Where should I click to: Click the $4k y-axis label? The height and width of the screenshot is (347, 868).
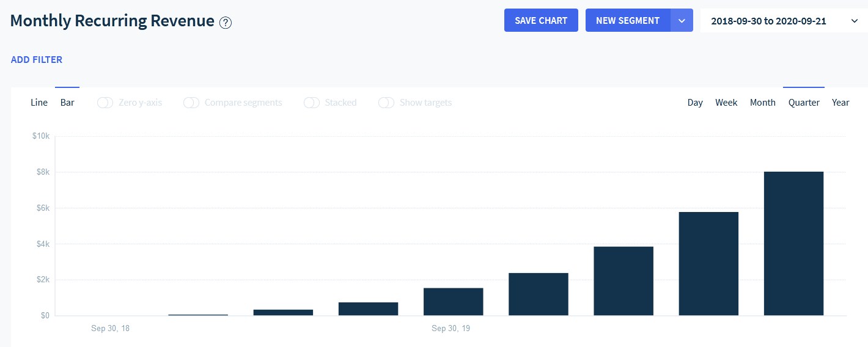pyautogui.click(x=43, y=244)
